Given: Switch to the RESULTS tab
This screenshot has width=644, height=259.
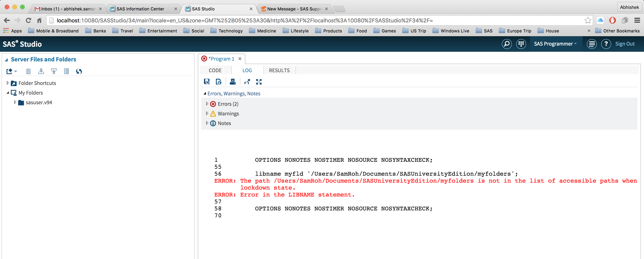Looking at the screenshot, I should pos(279,70).
